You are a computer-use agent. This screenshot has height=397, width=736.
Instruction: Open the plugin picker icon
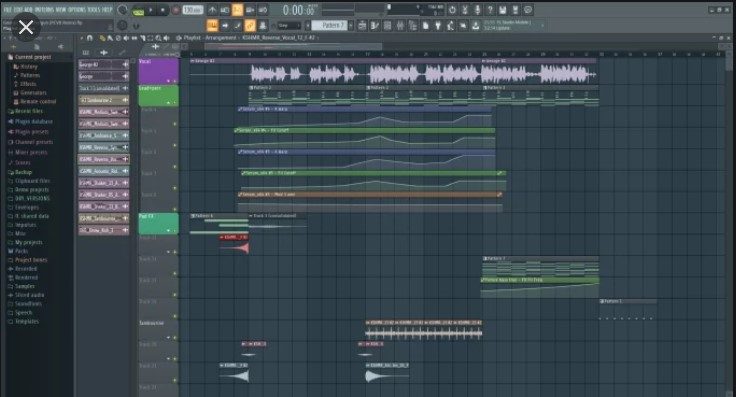(x=438, y=25)
